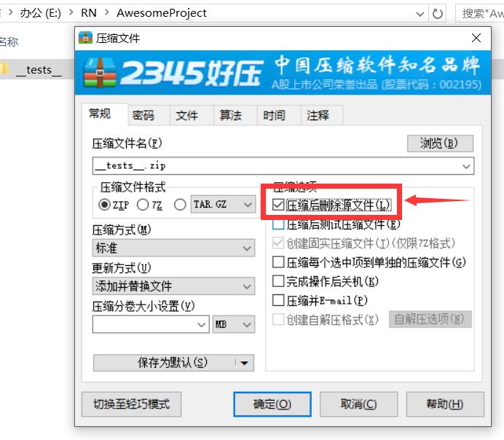Screen dimensions: 504x440
Task: Check 压缩并E-mail option
Action: pos(278,301)
